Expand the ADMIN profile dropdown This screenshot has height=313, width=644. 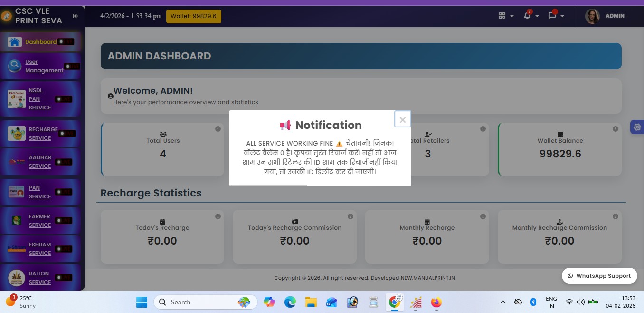tap(605, 16)
